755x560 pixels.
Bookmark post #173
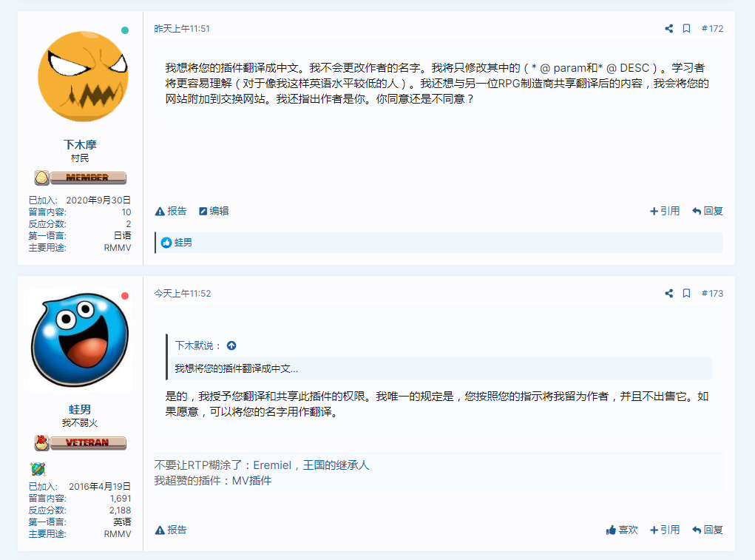pyautogui.click(x=687, y=293)
